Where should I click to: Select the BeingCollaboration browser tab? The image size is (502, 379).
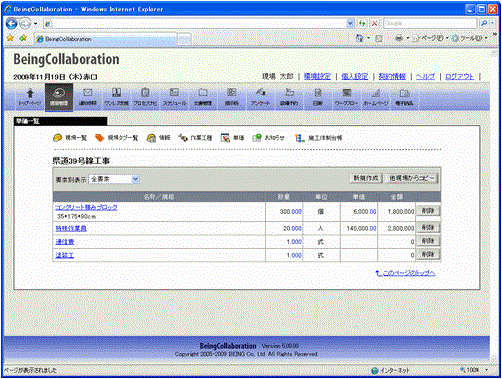106,39
